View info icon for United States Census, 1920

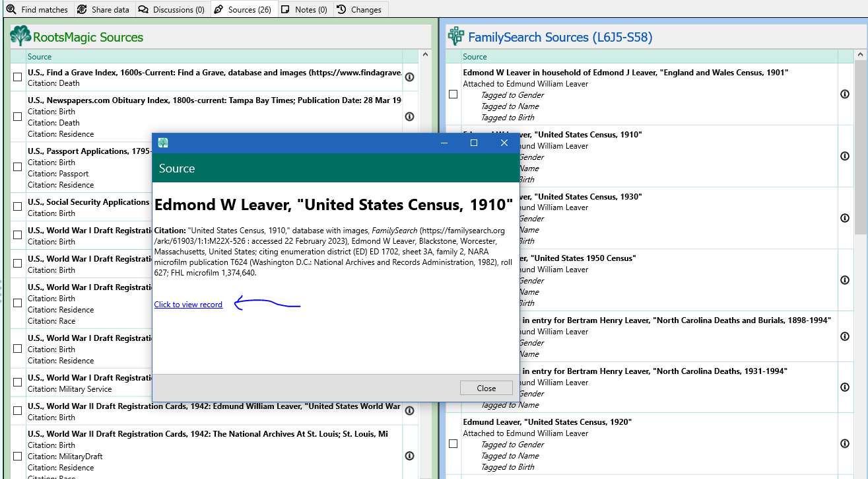point(845,444)
